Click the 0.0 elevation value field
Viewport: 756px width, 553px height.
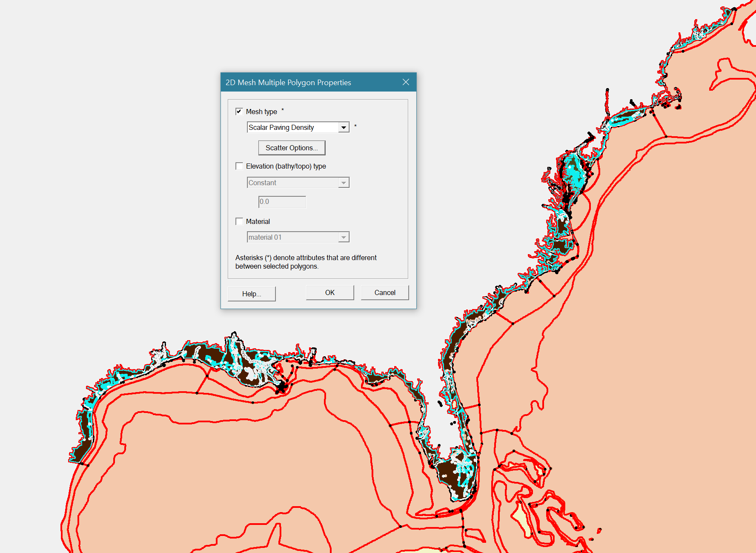[282, 202]
